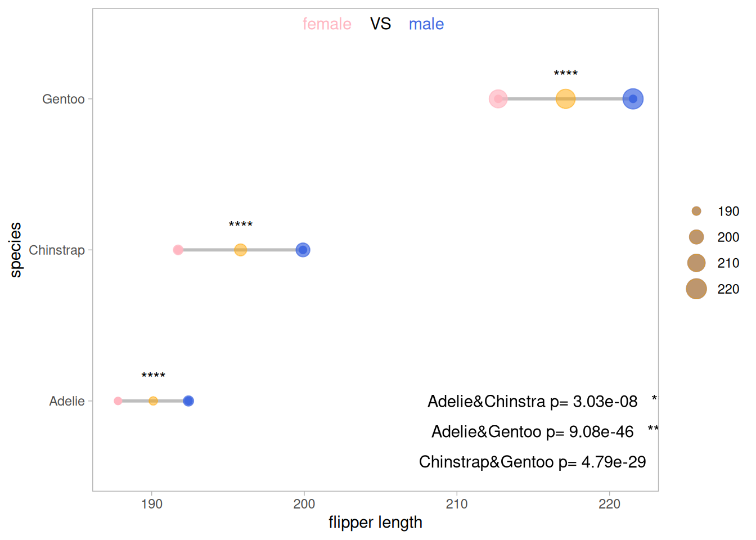Click the 220 size legend circle

coord(696,289)
